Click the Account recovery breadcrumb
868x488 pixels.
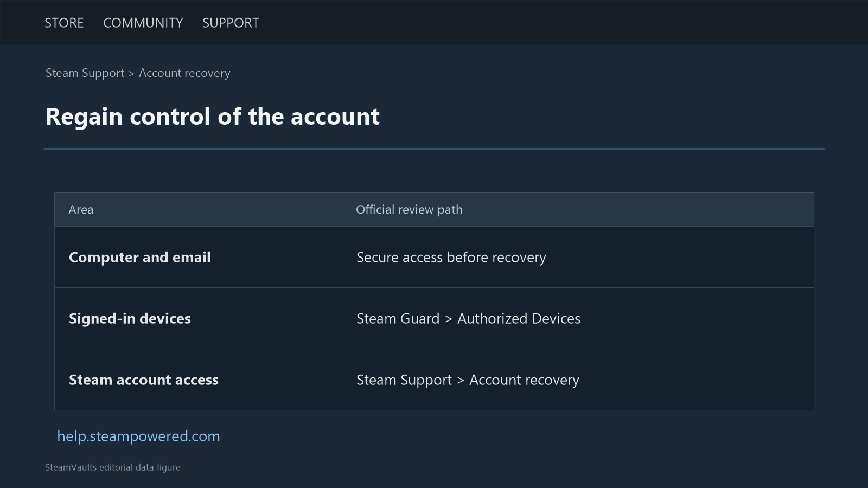coord(184,73)
